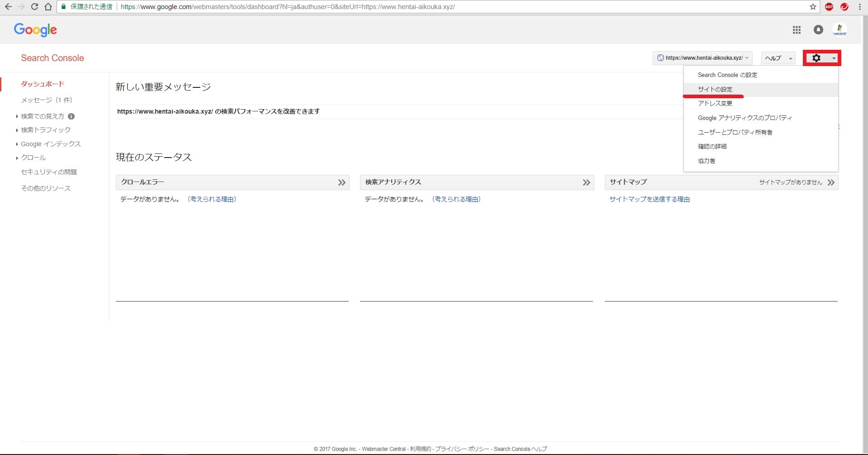Open セキュリティの問題 in sidebar
The width and height of the screenshot is (868, 455).
pos(49,172)
